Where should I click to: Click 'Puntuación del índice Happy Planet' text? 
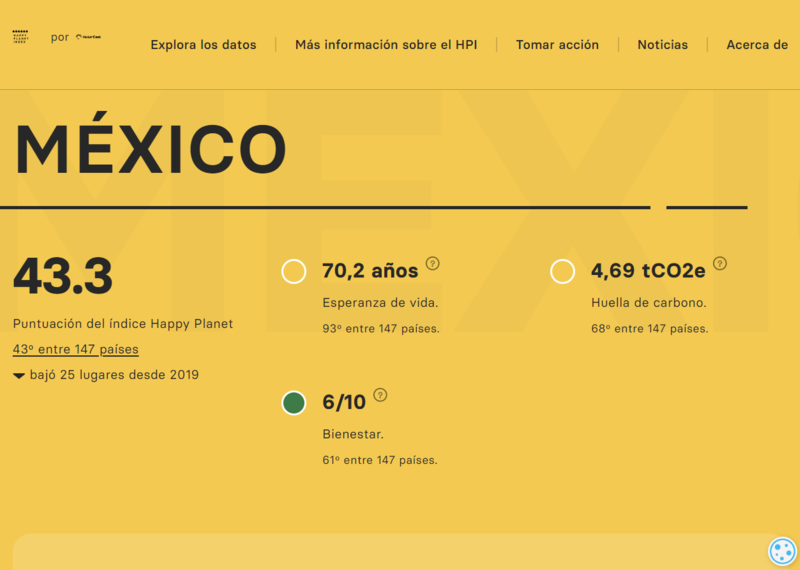pos(123,324)
